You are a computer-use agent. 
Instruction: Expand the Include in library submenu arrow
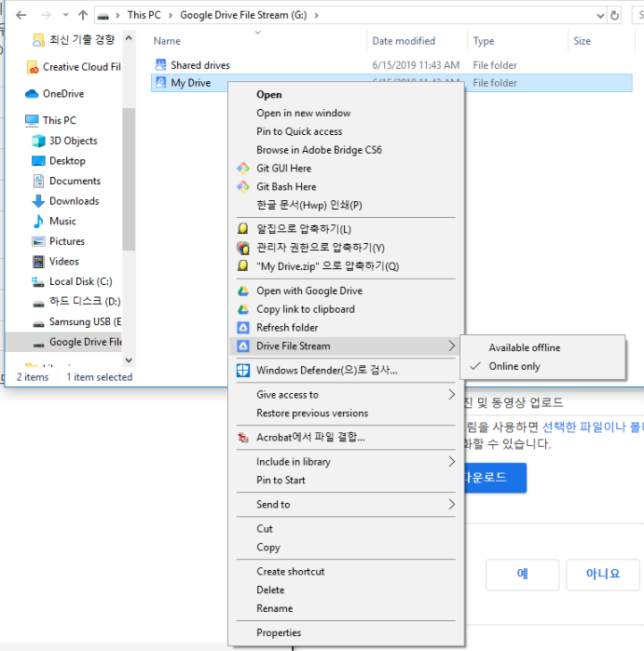pyautogui.click(x=452, y=461)
